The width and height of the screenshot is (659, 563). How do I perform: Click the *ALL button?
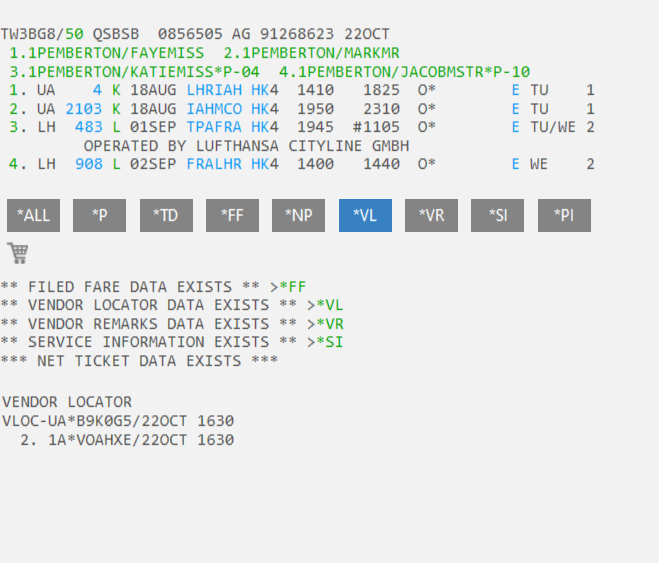(33, 216)
